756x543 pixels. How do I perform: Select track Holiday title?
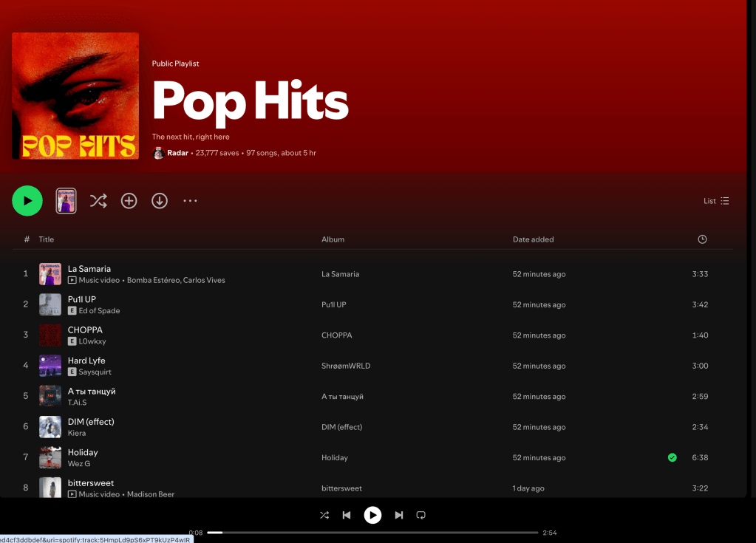[x=83, y=452]
